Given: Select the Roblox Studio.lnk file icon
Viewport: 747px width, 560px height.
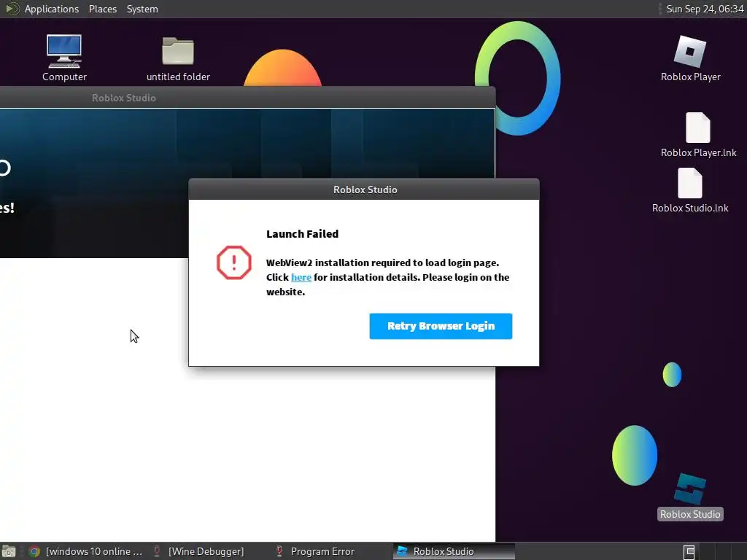Looking at the screenshot, I should point(690,190).
